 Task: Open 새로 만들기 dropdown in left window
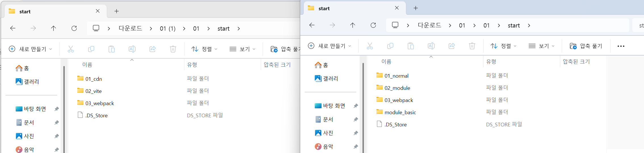click(31, 49)
